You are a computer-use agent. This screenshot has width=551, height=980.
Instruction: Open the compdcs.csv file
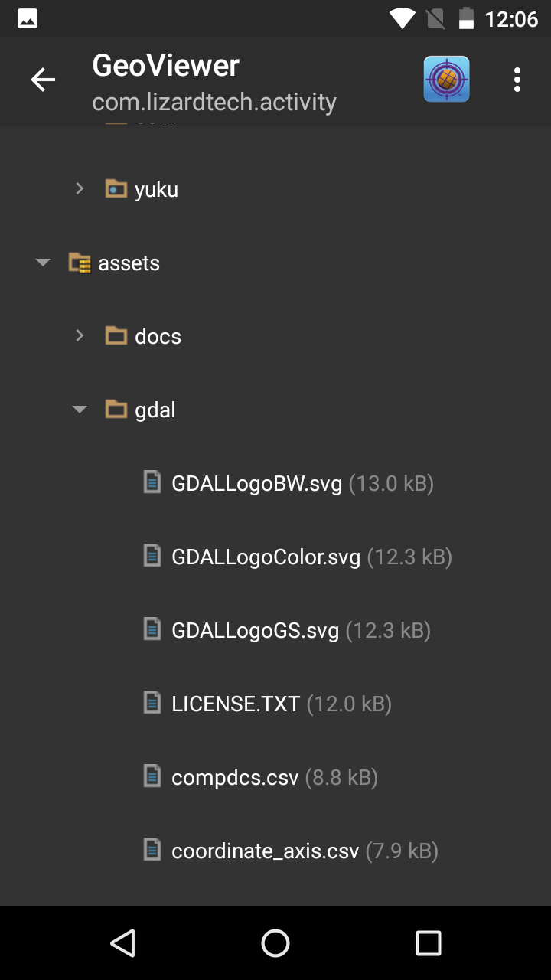(x=235, y=777)
